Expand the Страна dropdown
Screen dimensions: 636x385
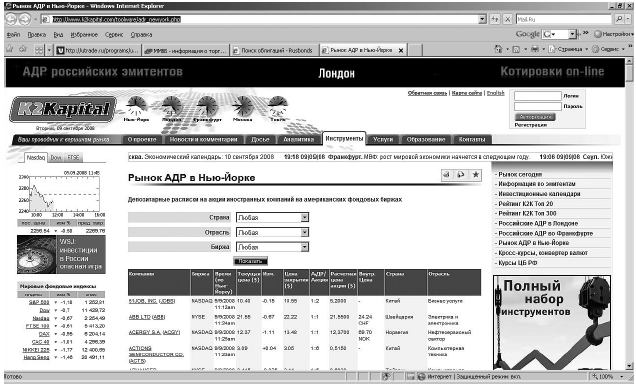305,217
